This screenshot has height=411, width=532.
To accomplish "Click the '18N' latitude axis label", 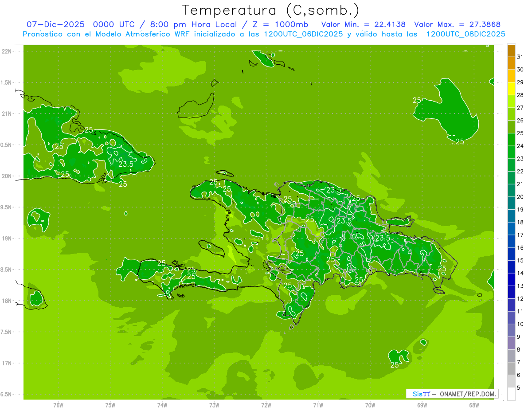I will [6, 301].
